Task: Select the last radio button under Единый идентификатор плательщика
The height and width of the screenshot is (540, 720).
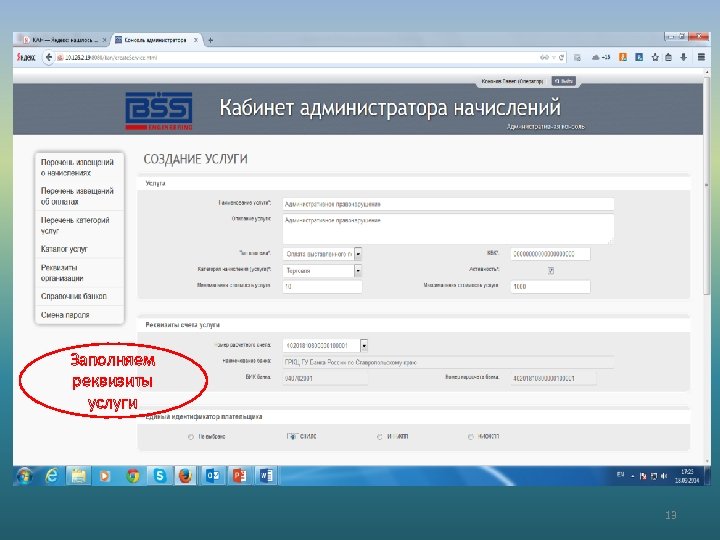Action: 471,437
